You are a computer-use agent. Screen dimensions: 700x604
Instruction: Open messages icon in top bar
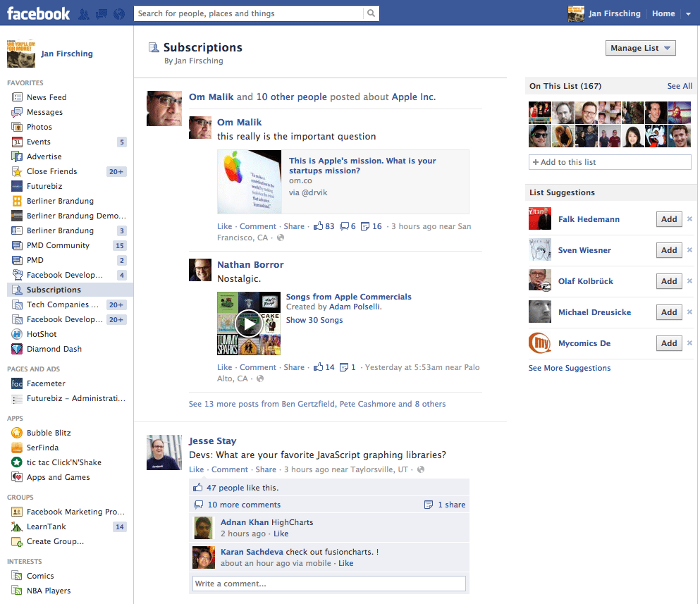coord(102,14)
